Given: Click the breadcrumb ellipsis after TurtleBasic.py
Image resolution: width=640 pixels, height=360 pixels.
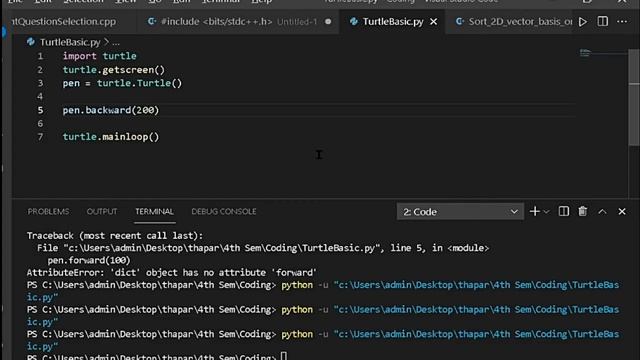Looking at the screenshot, I should (x=116, y=42).
